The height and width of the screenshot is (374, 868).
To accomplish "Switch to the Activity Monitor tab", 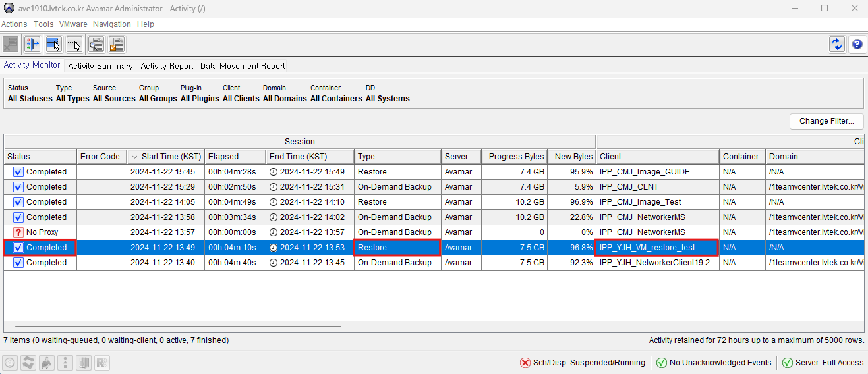I will click(32, 65).
